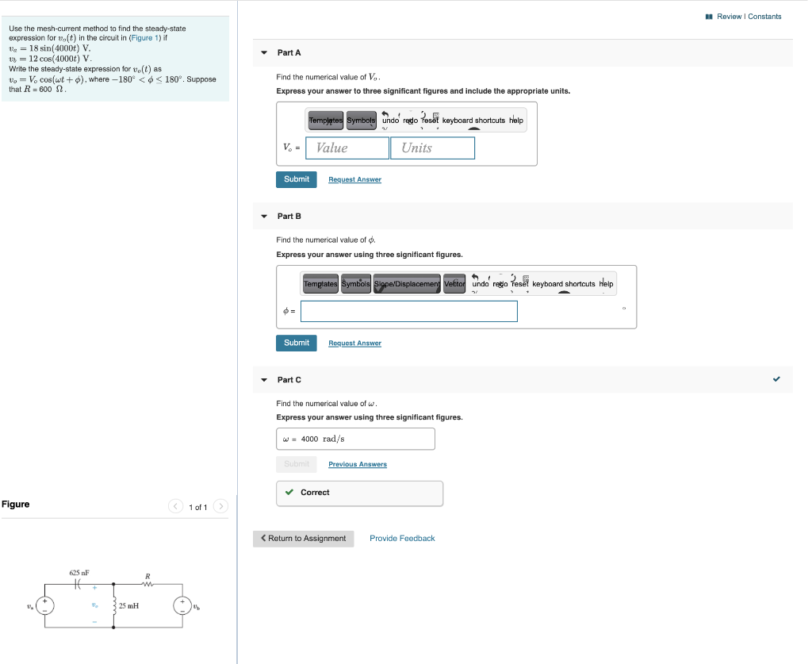The height and width of the screenshot is (664, 812).
Task: Collapse the Part A section
Action: pyautogui.click(x=264, y=52)
